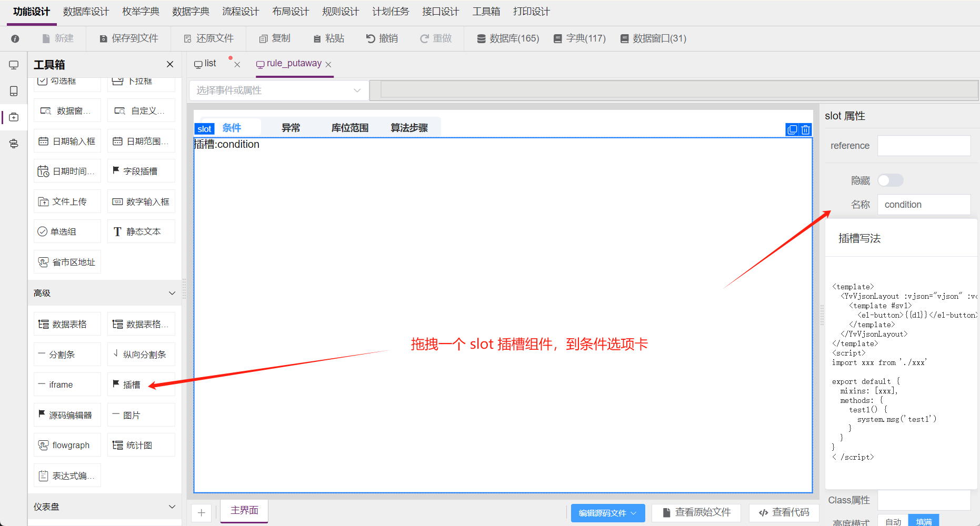Pick the 分割条 divider component

click(67, 355)
